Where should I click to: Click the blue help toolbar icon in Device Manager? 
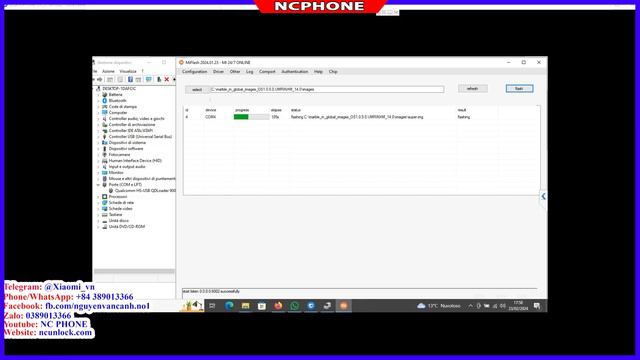[130, 80]
